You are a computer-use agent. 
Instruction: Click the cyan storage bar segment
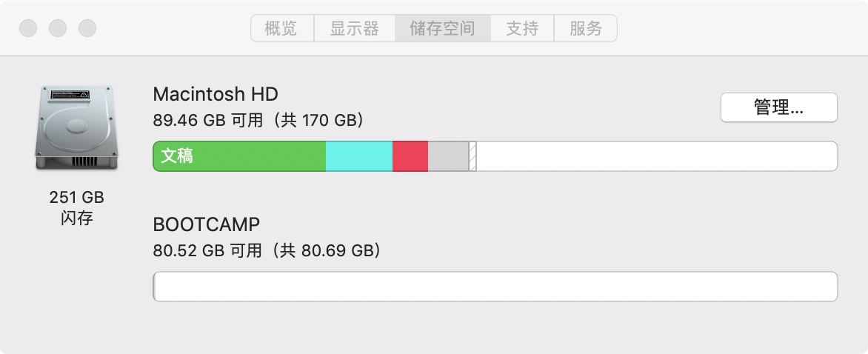point(358,156)
